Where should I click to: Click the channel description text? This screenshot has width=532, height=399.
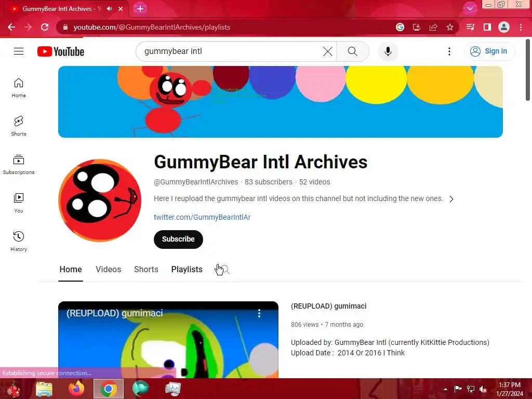pyautogui.click(x=298, y=198)
